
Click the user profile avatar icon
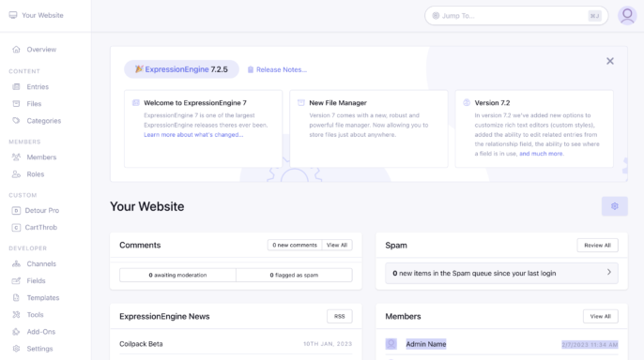(x=627, y=16)
